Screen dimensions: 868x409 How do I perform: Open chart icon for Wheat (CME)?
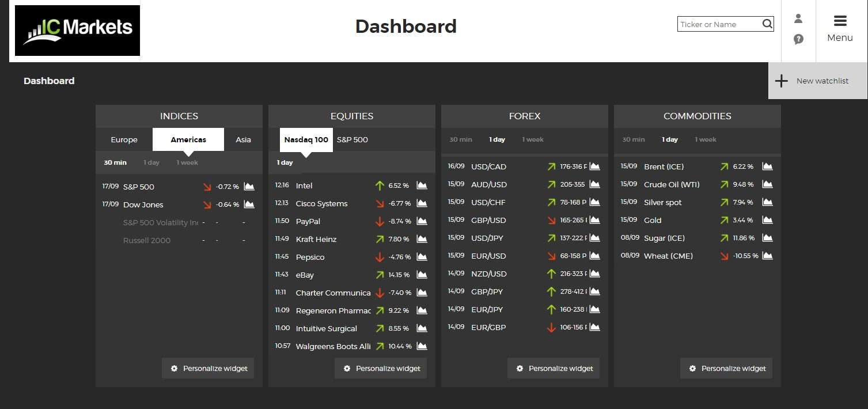tap(767, 256)
